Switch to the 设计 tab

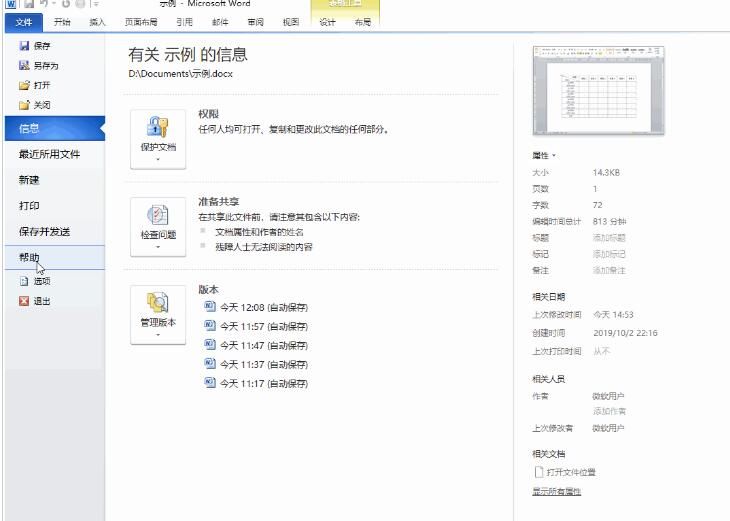point(327,22)
